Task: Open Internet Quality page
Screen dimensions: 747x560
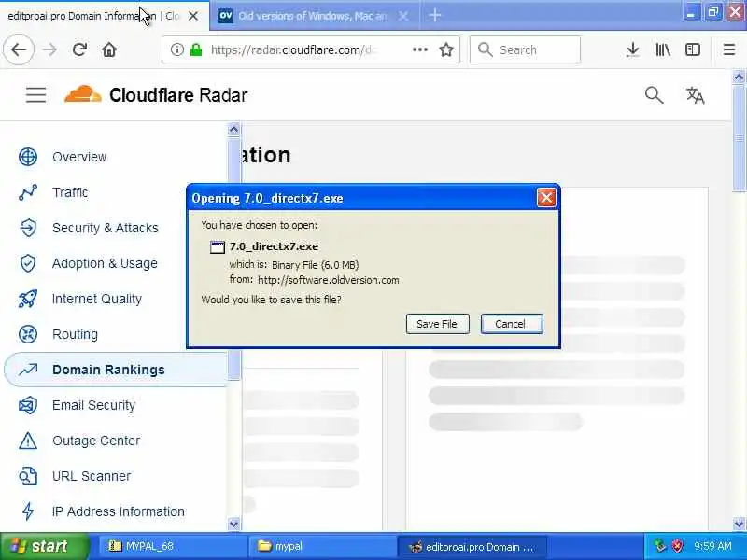Action: (97, 299)
